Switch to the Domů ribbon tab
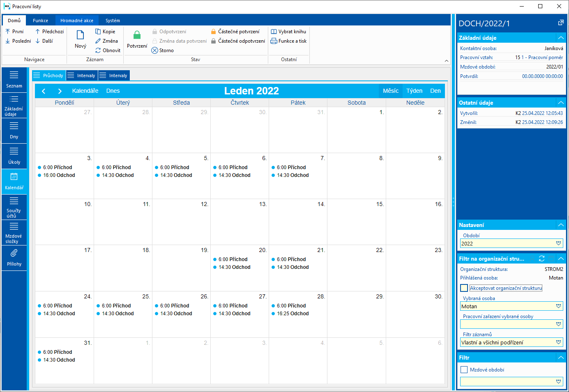The height and width of the screenshot is (392, 569). [x=14, y=21]
